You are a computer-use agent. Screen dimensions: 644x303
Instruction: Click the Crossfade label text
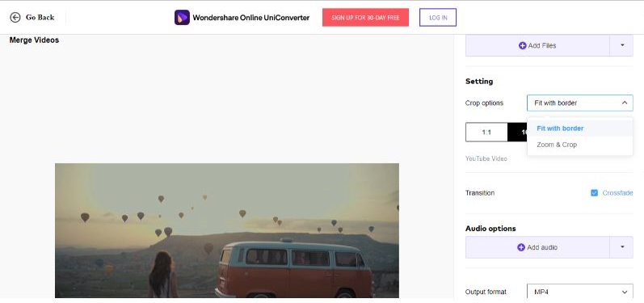coord(617,193)
